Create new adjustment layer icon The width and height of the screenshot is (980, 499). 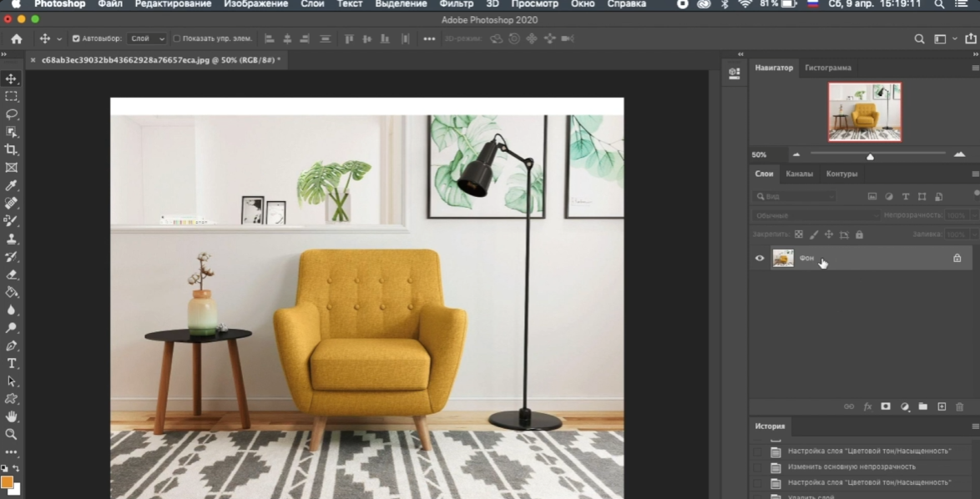(904, 406)
